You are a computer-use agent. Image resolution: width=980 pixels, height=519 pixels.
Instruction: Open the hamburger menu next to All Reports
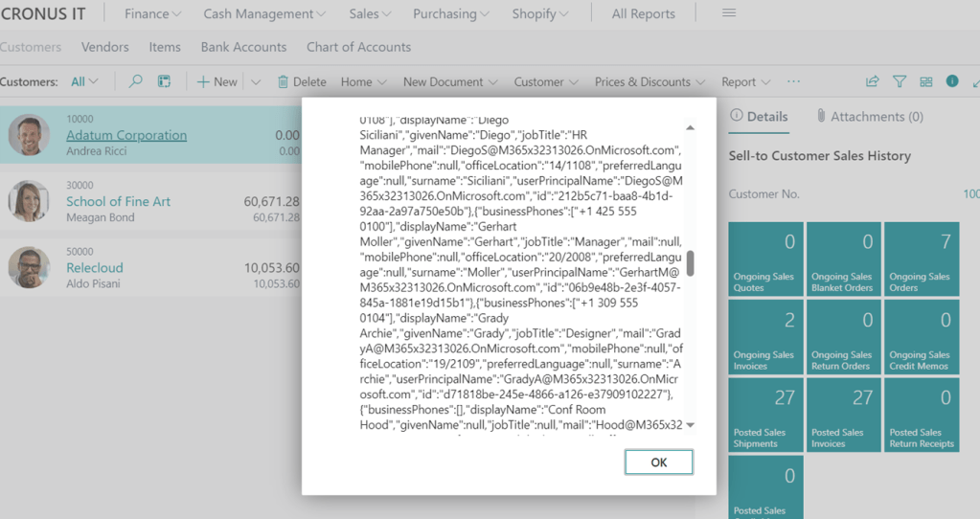tap(729, 13)
